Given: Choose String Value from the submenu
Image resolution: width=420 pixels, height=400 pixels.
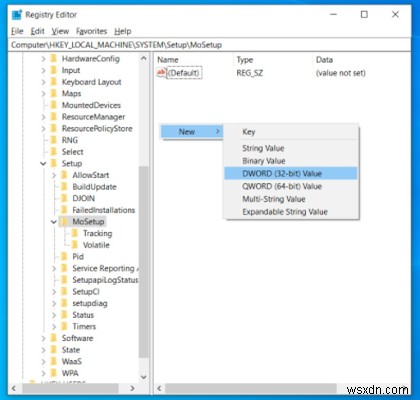Looking at the screenshot, I should point(291,148).
